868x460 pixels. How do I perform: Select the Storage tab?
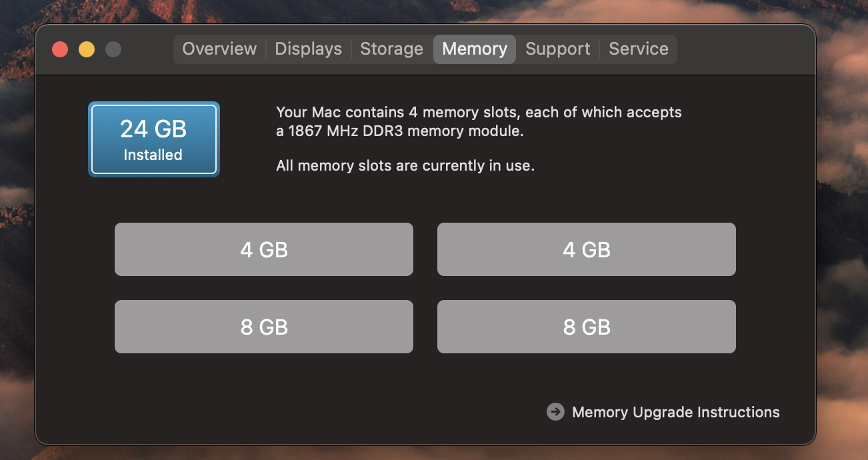(x=391, y=49)
